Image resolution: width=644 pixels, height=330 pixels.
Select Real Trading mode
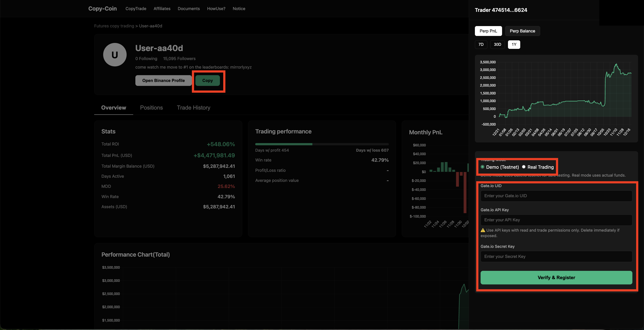click(524, 167)
